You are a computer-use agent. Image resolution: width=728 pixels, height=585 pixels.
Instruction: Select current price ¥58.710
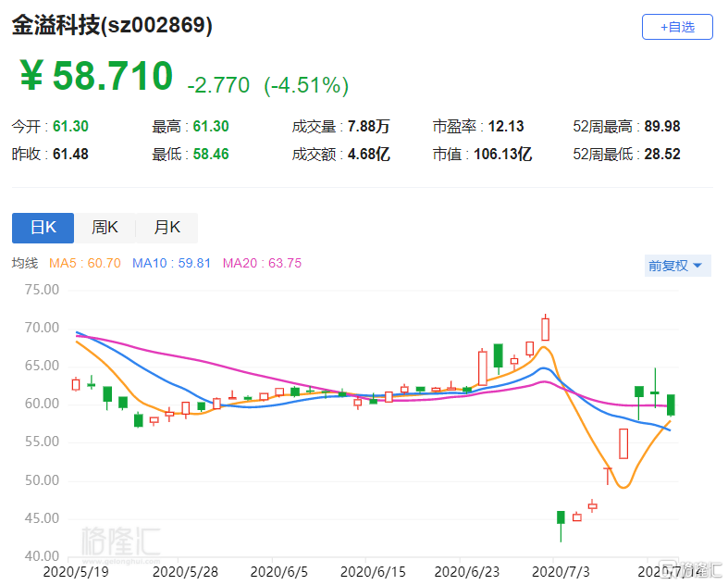tap(96, 76)
